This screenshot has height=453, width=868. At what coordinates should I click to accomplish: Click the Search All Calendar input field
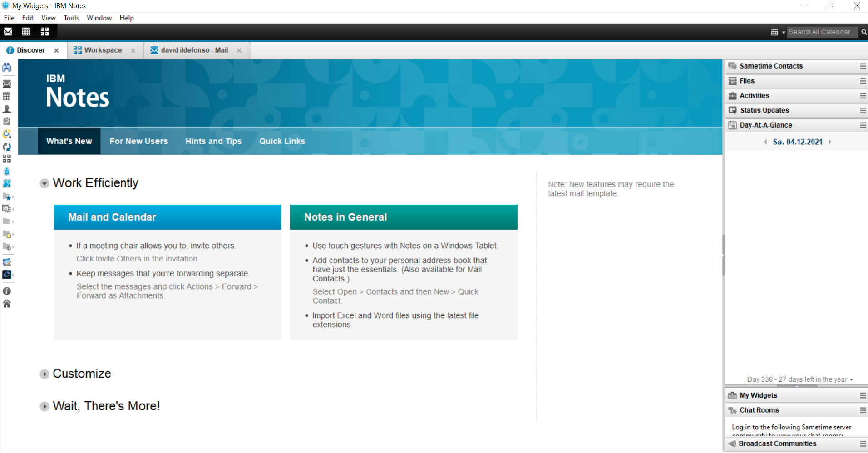(x=821, y=32)
